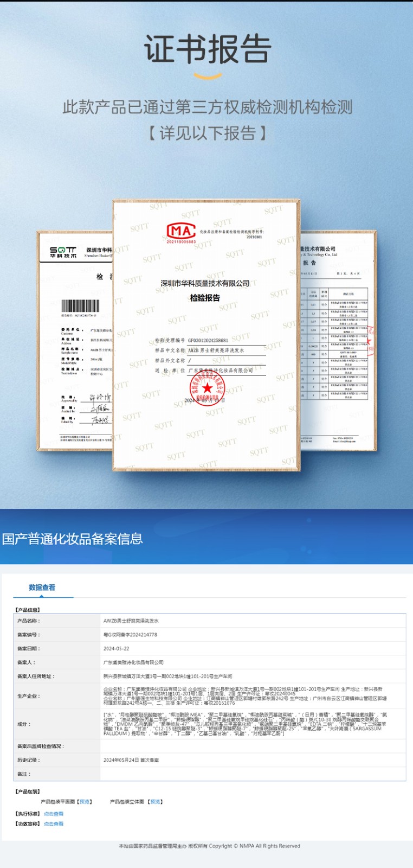413x868 pixels.
Task: Click the 证书报告 main title
Action: click(x=207, y=49)
